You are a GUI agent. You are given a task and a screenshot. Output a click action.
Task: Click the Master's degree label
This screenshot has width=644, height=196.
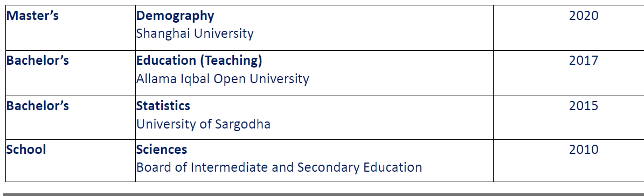click(32, 16)
